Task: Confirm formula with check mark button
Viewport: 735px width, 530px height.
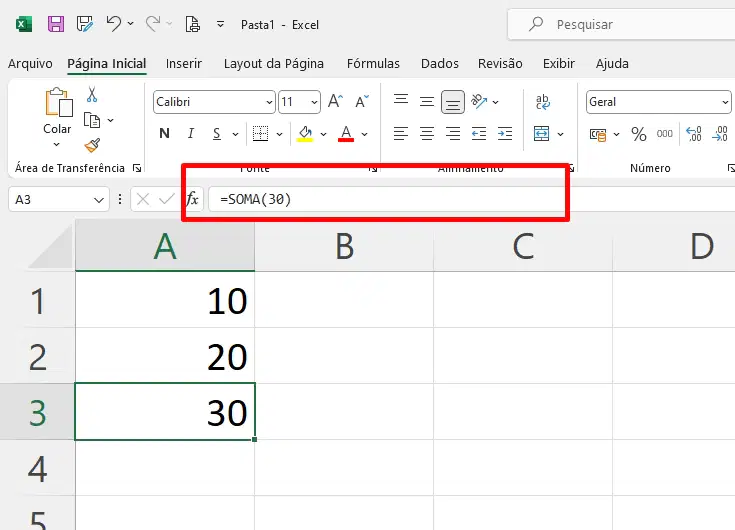Action: 166,200
